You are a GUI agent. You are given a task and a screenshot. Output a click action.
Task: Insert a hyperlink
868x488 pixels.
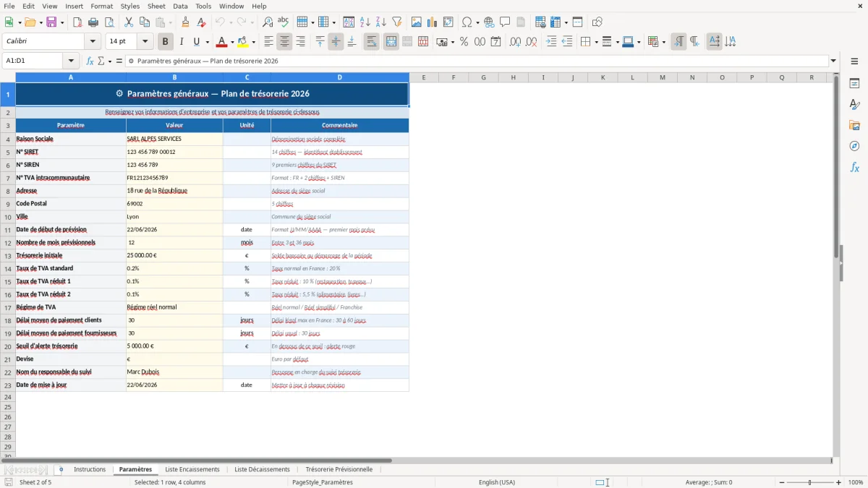click(489, 22)
